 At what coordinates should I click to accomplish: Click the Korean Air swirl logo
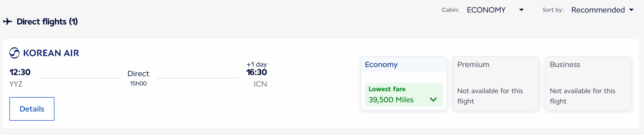point(14,53)
